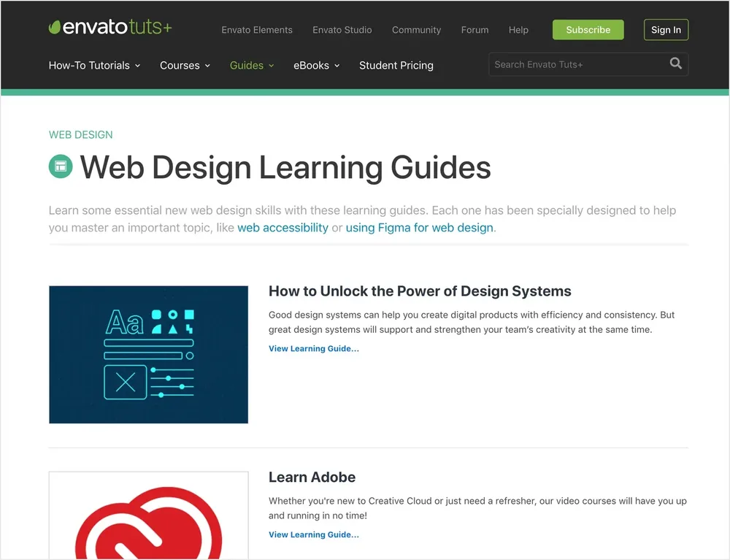730x560 pixels.
Task: Click the magnifying glass search icon
Action: pyautogui.click(x=675, y=64)
